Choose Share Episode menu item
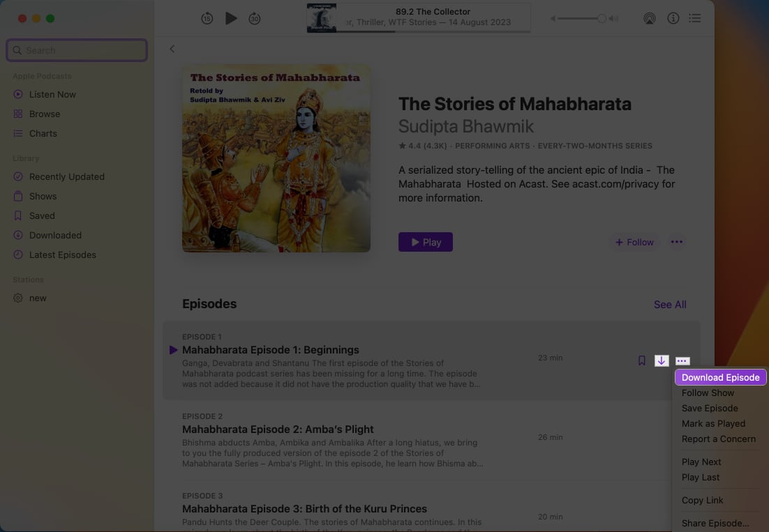769x532 pixels. (715, 523)
